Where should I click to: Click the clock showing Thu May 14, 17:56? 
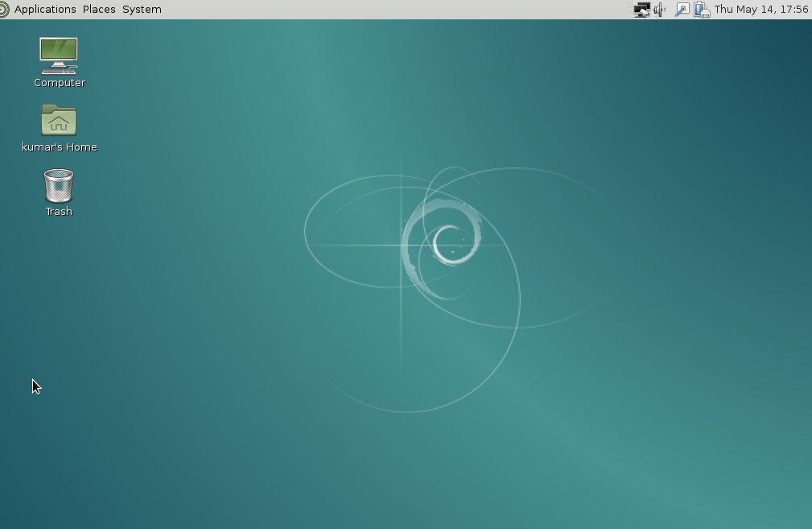pos(760,10)
